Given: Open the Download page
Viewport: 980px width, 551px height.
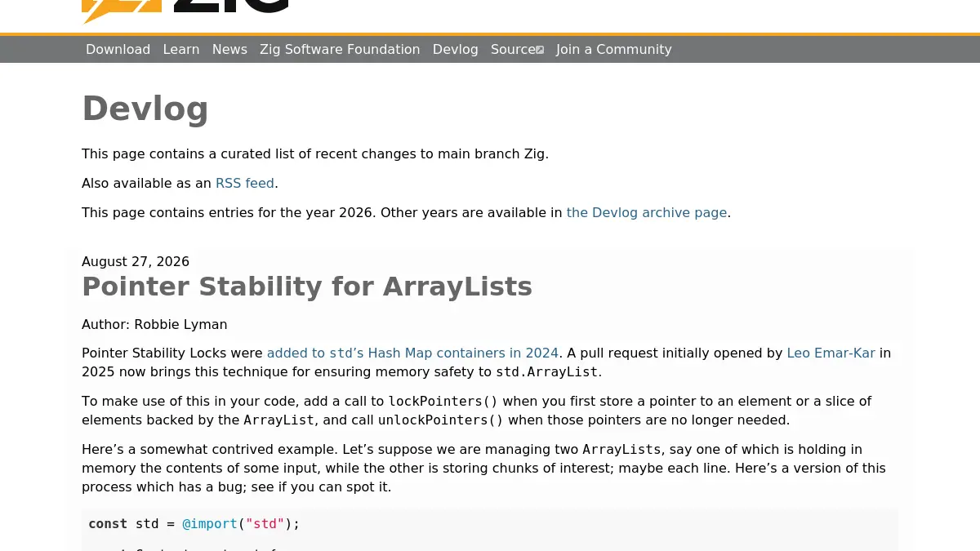Looking at the screenshot, I should pos(118,49).
